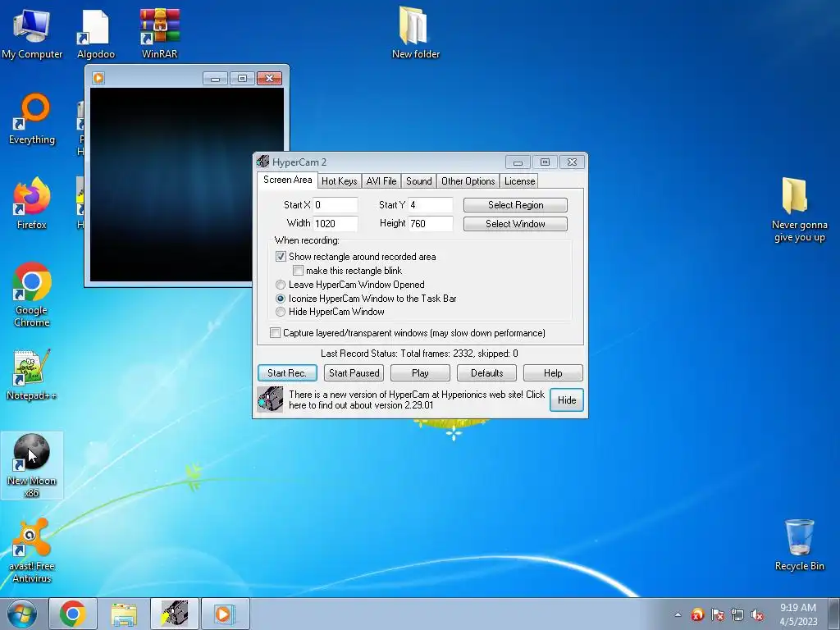Select Iconize HyperCam Window to the Task Bar

(281, 299)
